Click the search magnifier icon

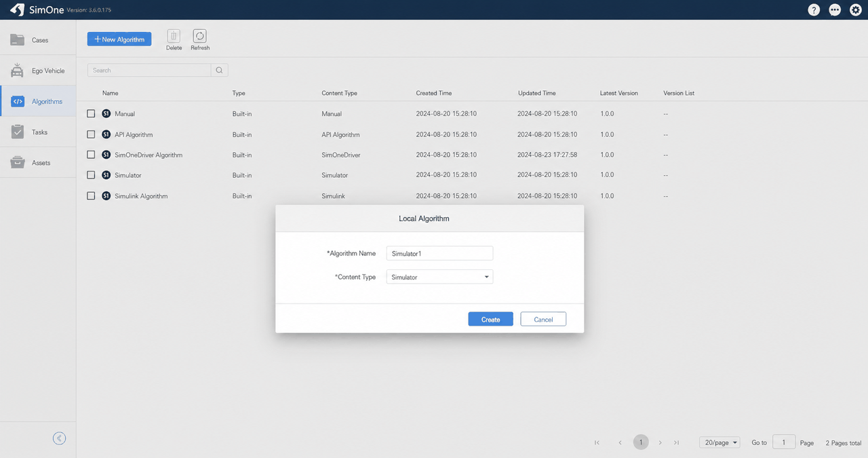pos(219,70)
